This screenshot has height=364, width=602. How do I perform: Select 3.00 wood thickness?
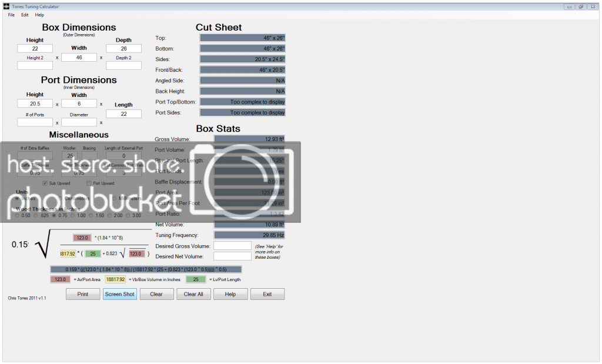128,215
